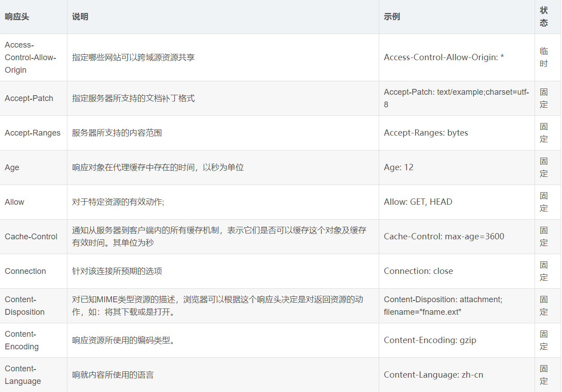Screen dimensions: 562x392
Task: Click the example 'Connection: close'
Action: (x=418, y=271)
